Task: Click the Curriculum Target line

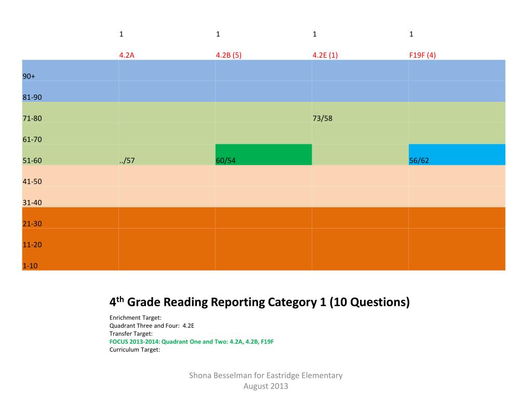Action: tap(135, 350)
